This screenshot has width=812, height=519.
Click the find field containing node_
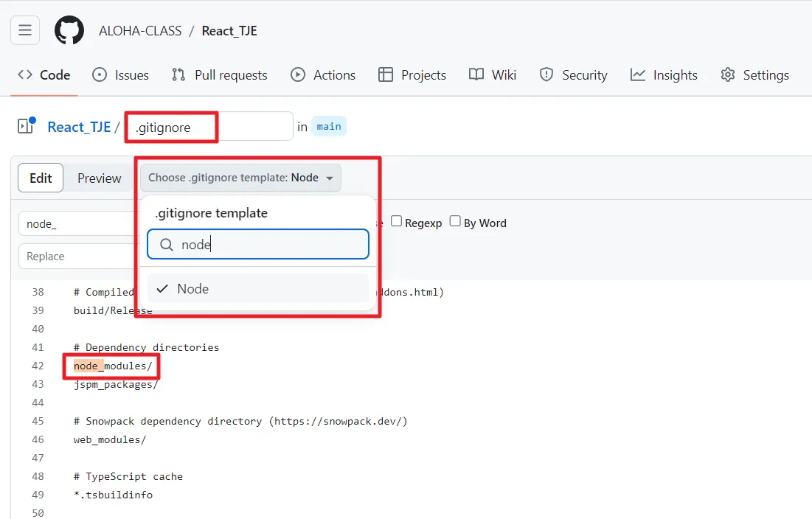click(77, 223)
